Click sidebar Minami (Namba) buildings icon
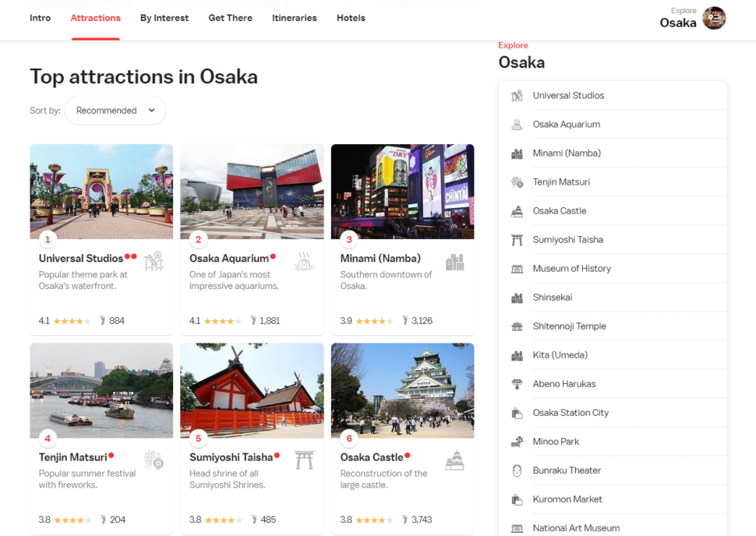 517,153
